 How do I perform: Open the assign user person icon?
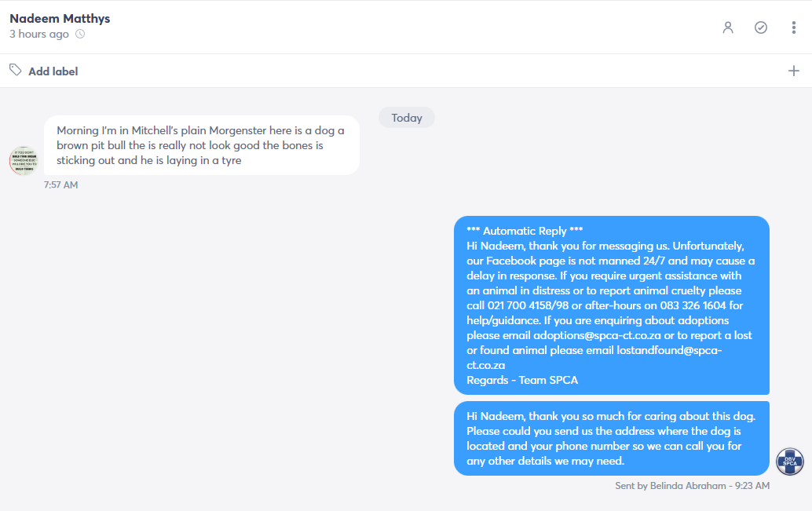[728, 27]
